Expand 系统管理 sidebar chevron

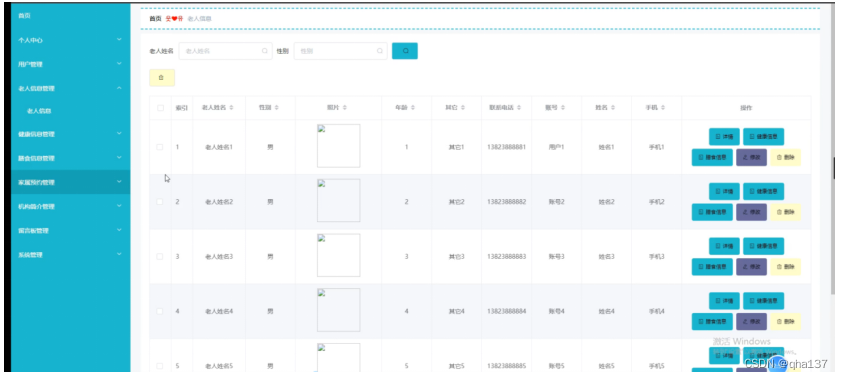[x=119, y=254]
